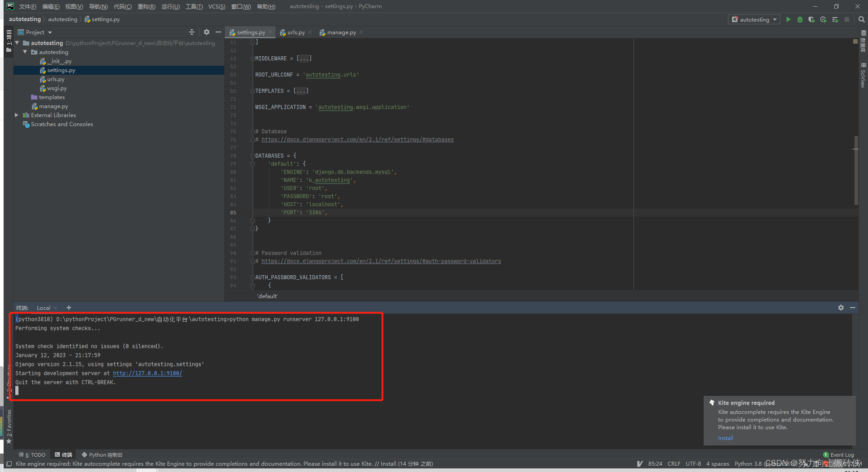Close the settings.py editor tab
Screen dimensions: 868x472
[x=270, y=32]
